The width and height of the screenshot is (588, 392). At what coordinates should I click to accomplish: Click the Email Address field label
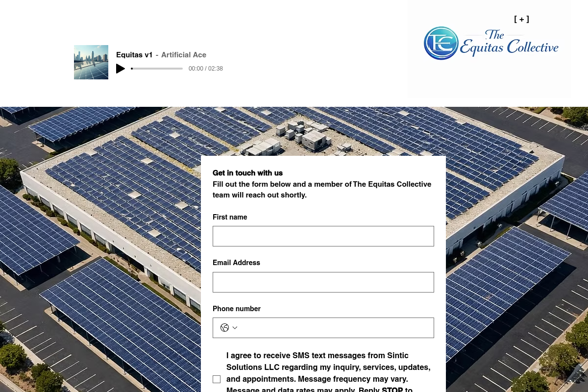[236, 263]
